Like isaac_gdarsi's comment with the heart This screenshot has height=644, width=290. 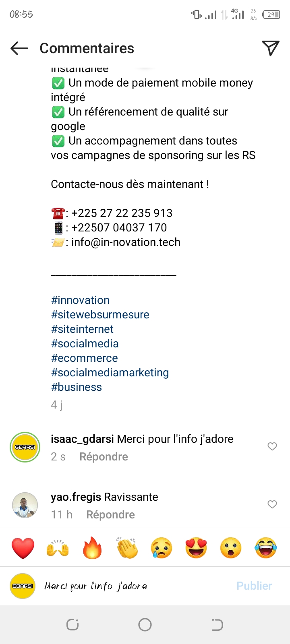(x=272, y=446)
